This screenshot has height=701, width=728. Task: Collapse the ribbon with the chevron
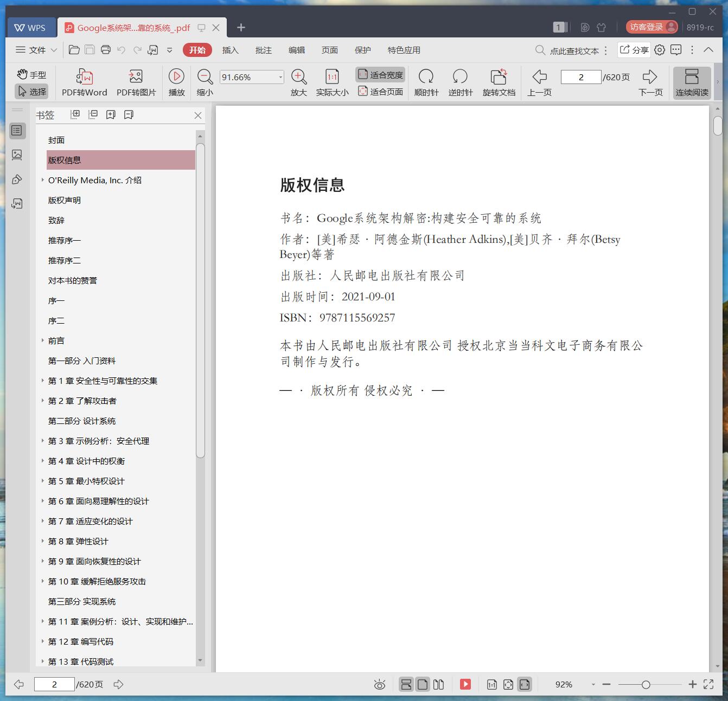pos(708,50)
